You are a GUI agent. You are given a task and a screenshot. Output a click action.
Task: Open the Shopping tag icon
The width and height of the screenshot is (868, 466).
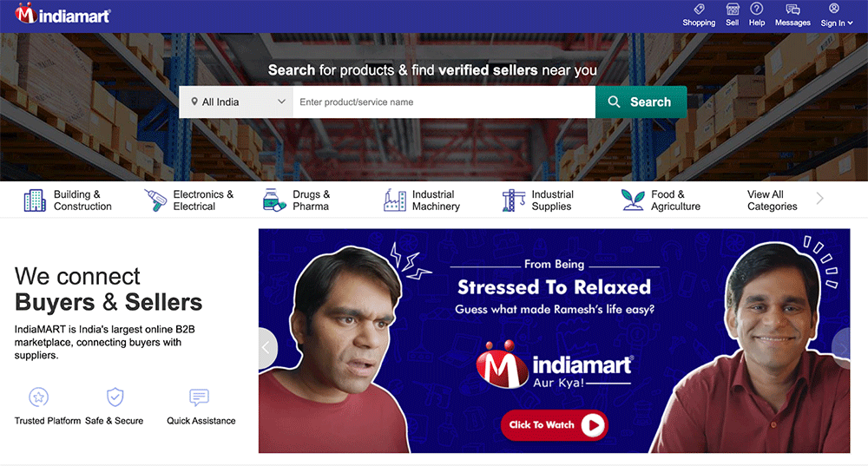point(699,9)
